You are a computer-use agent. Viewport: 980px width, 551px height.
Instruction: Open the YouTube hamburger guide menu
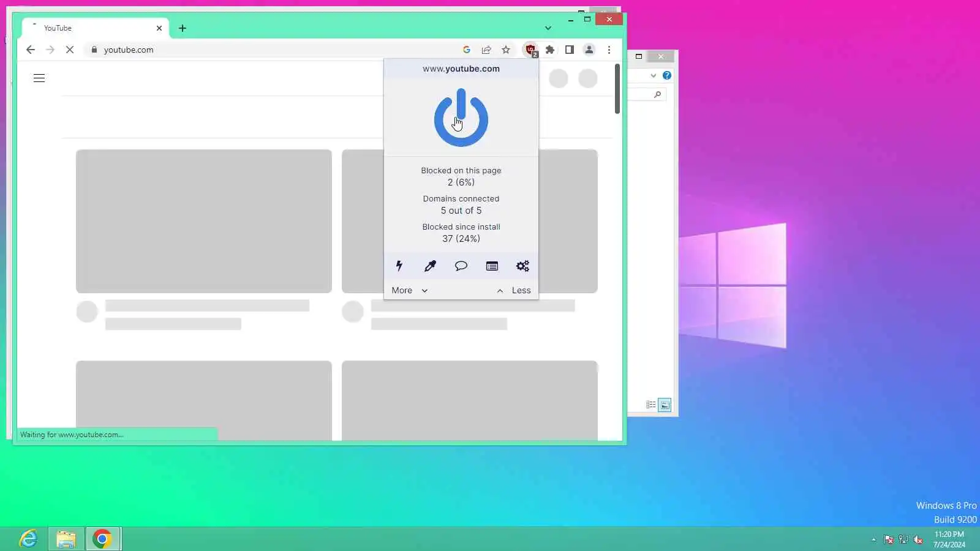(39, 78)
